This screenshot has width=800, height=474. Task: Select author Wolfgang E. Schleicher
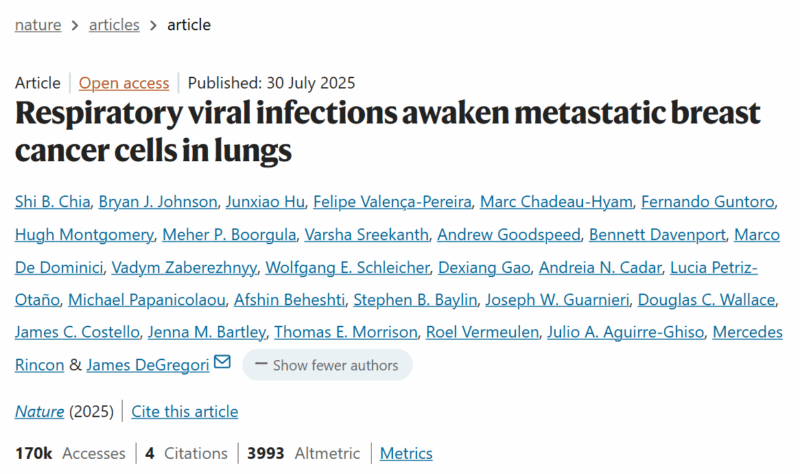tap(347, 267)
